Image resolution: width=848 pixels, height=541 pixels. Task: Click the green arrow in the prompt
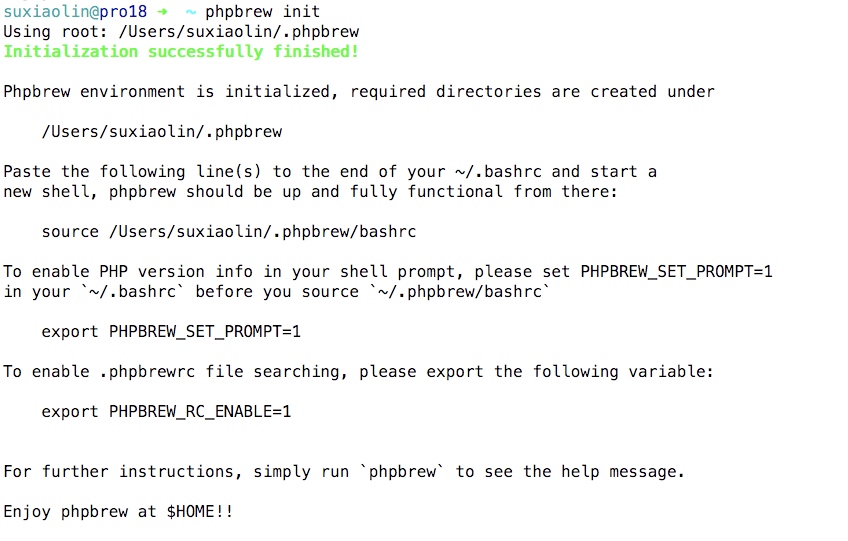coord(162,11)
